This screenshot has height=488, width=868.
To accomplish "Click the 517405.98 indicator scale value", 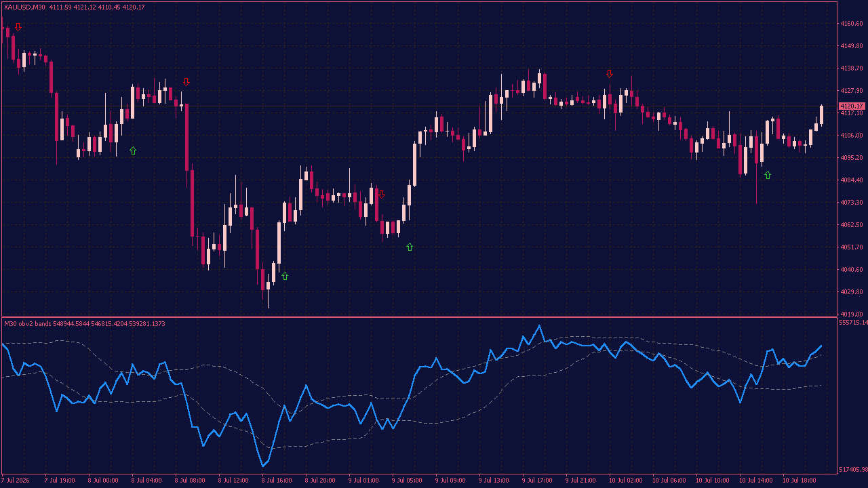I will point(853,470).
